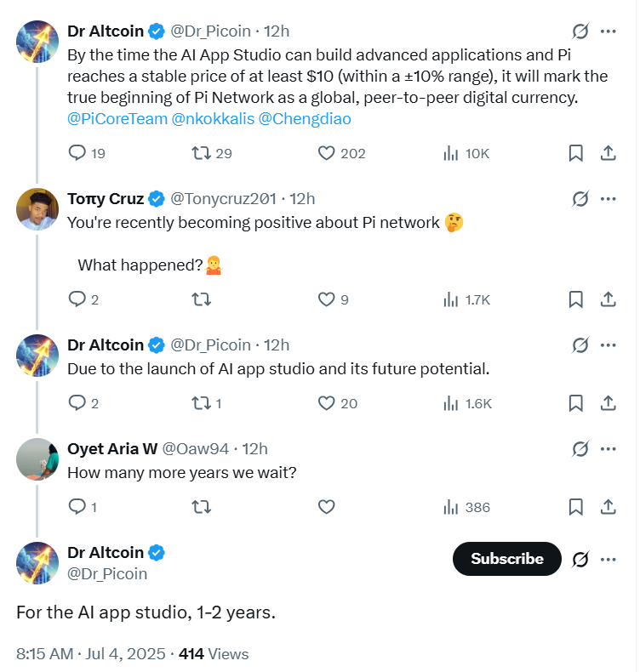Open the @Chengdiao mention link
This screenshot has width=640, height=672.
(x=305, y=119)
